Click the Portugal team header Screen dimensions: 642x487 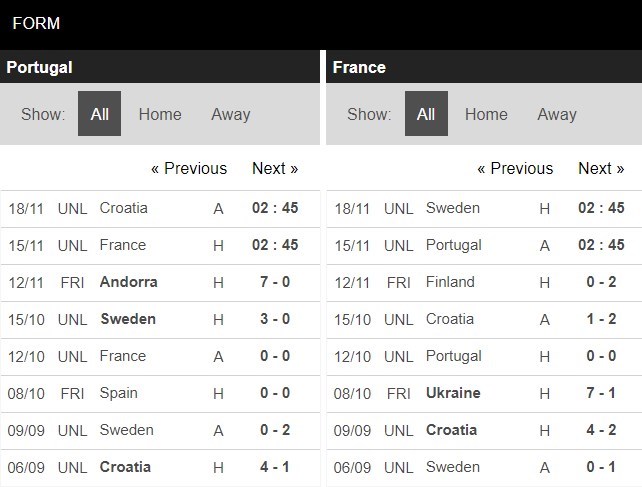click(x=40, y=68)
